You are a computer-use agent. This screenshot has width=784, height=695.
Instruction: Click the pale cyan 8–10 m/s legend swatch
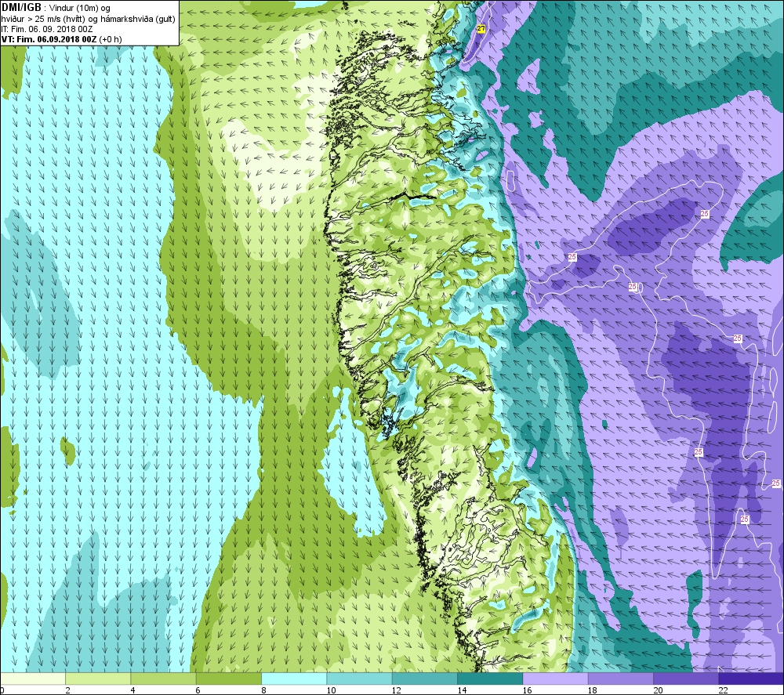click(x=294, y=678)
